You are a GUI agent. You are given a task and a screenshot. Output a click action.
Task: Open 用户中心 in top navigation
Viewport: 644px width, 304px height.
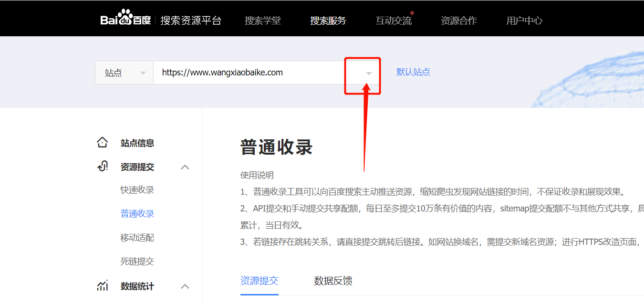point(524,21)
